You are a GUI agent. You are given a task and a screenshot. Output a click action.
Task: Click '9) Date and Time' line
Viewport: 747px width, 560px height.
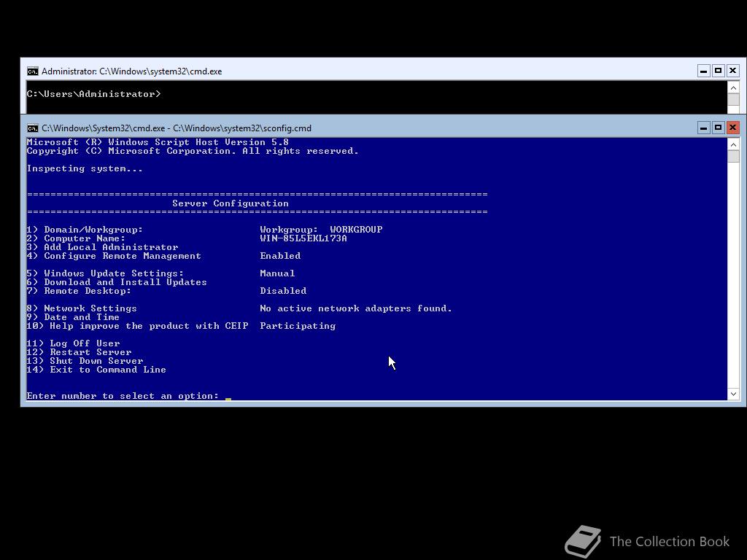pyautogui.click(x=74, y=317)
